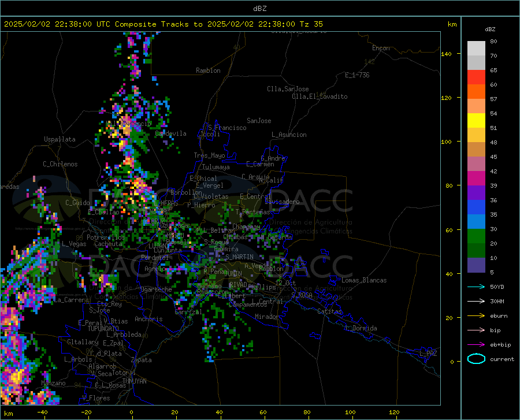Image resolution: width=520 pixels, height=420 pixels.
Task: Click the 'S_Francisco' place label
Action: pos(227,128)
